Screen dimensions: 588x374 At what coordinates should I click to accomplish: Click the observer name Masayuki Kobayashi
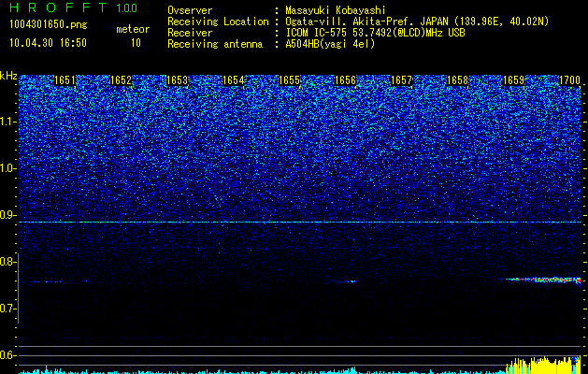tap(336, 11)
